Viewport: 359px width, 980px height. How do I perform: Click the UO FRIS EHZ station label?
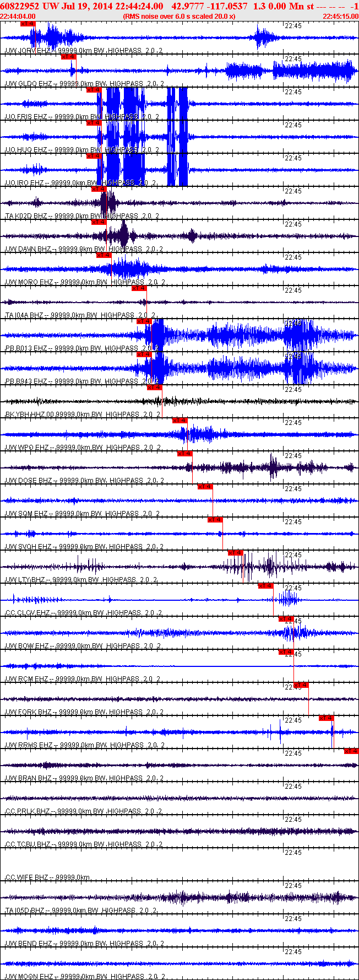click(x=82, y=117)
